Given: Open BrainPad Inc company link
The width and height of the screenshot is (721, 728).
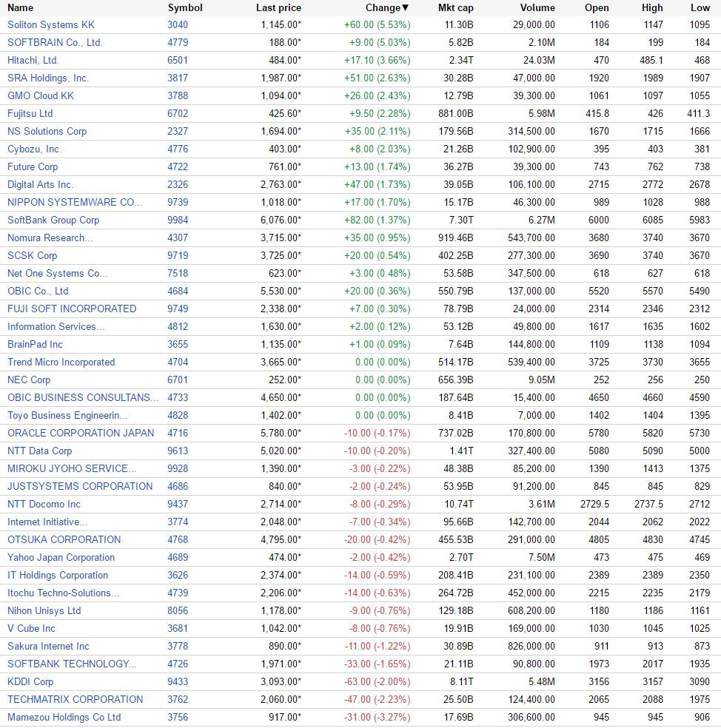Looking at the screenshot, I should coord(35,345).
